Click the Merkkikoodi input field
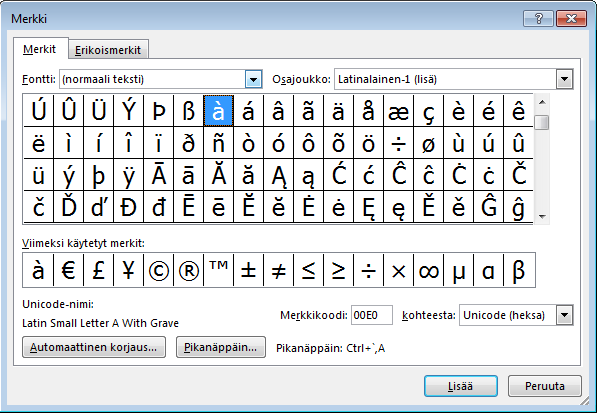The image size is (597, 413). coord(372,315)
